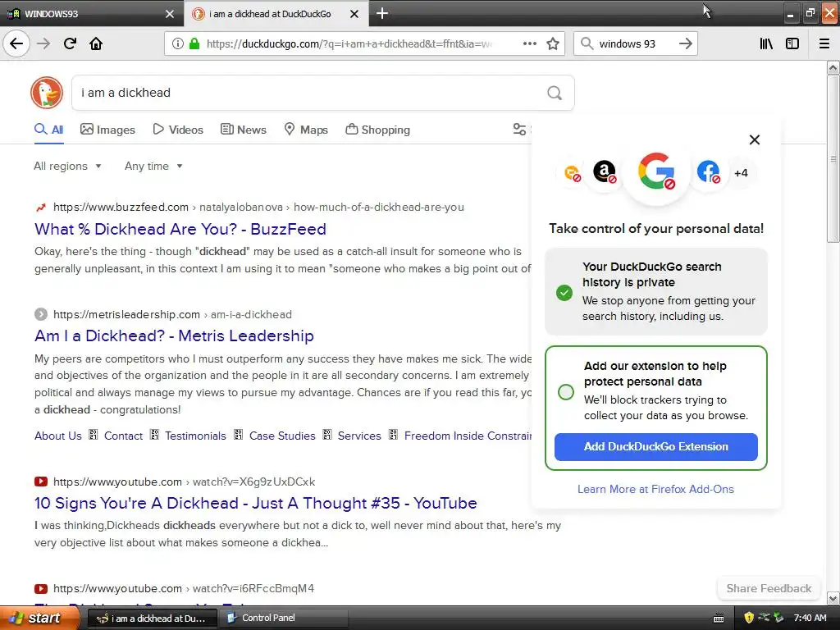This screenshot has height=630, width=840.
Task: Click the vertical scrollbar down arrow
Action: (x=833, y=598)
